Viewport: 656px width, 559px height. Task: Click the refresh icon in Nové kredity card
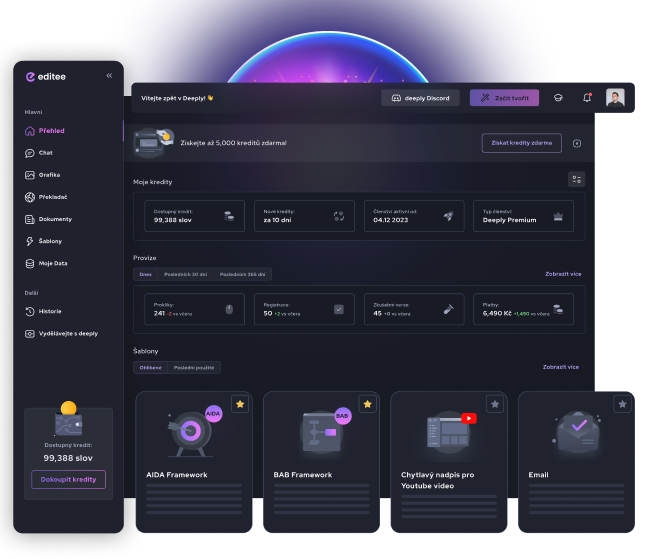pos(339,216)
